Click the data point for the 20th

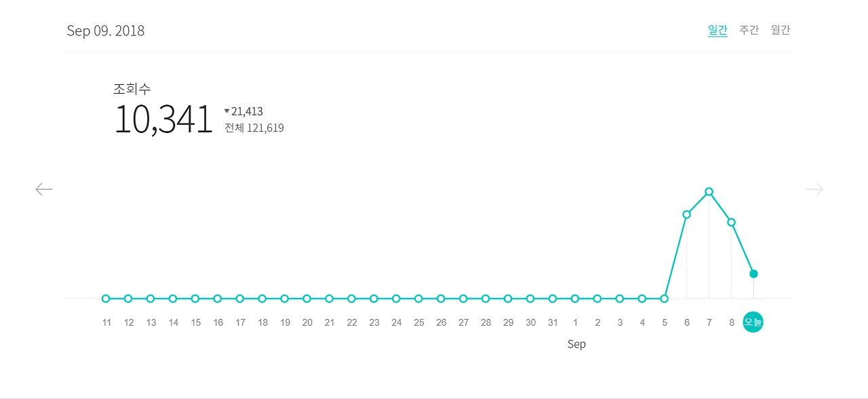tap(307, 299)
